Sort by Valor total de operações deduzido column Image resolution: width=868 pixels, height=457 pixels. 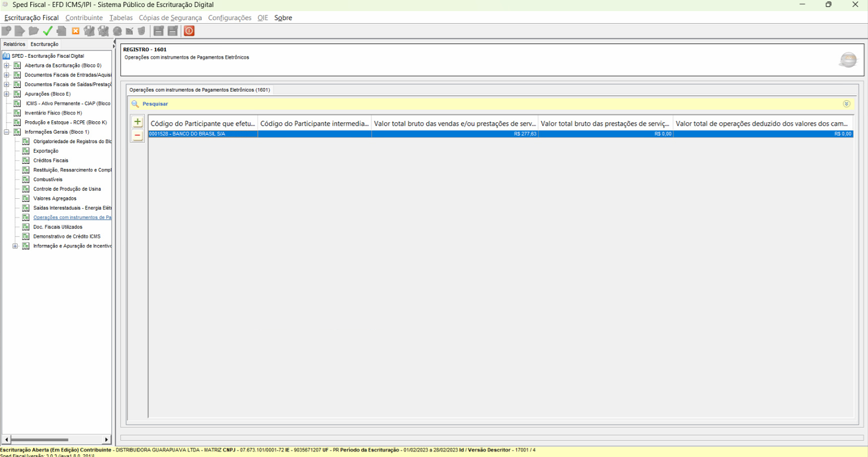click(763, 124)
